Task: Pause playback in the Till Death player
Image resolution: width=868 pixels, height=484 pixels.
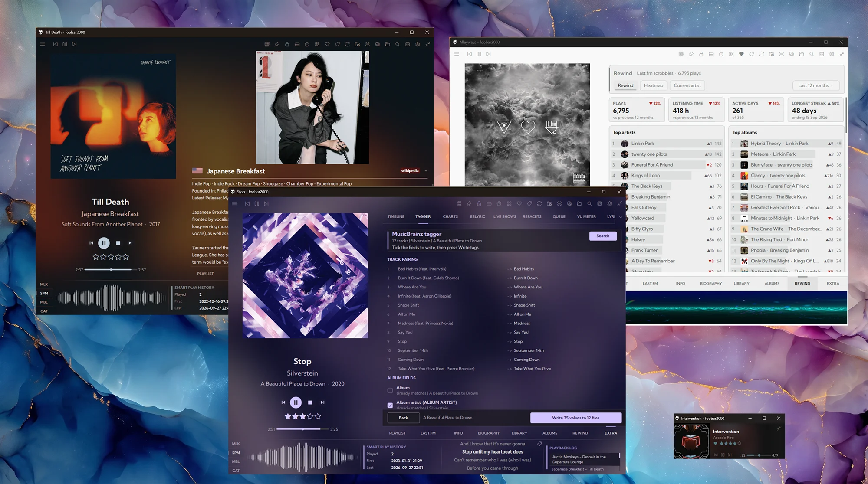Action: click(104, 243)
